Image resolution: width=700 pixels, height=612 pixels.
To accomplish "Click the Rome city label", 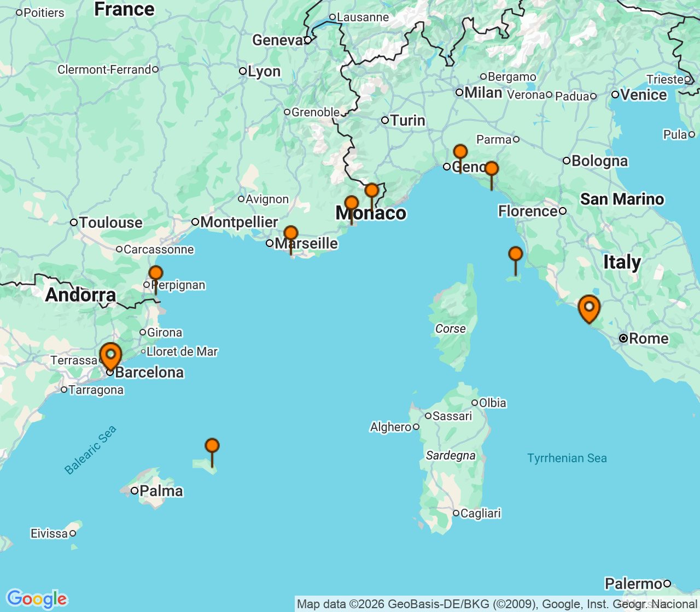I will tap(649, 338).
